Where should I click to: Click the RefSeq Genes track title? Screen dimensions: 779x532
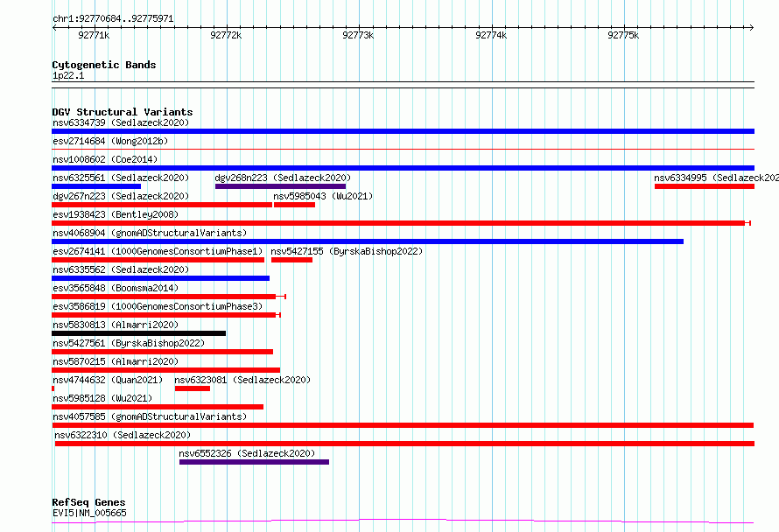[88, 502]
